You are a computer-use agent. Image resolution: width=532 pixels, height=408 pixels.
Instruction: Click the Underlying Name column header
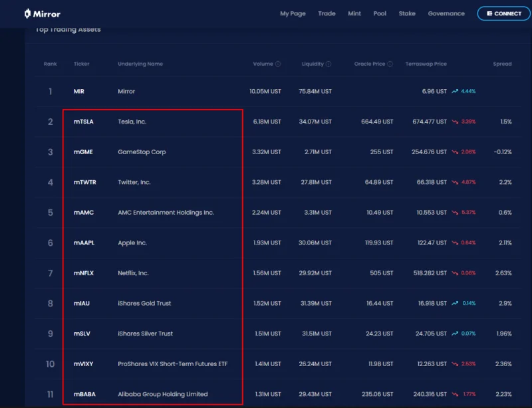pyautogui.click(x=140, y=64)
